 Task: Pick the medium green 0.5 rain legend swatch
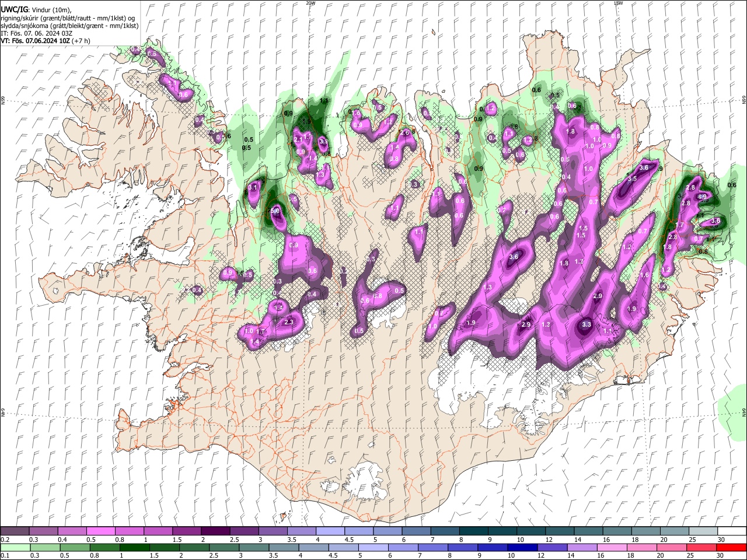pyautogui.click(x=75, y=547)
